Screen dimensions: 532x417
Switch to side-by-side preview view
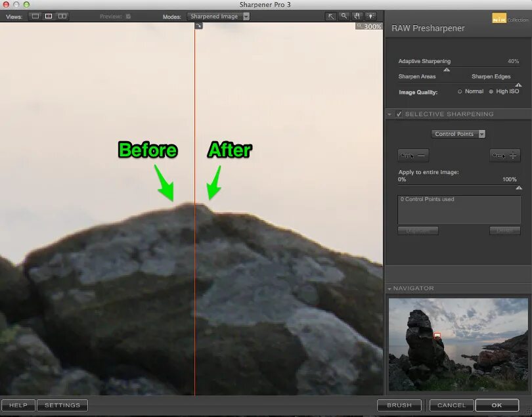pos(62,16)
